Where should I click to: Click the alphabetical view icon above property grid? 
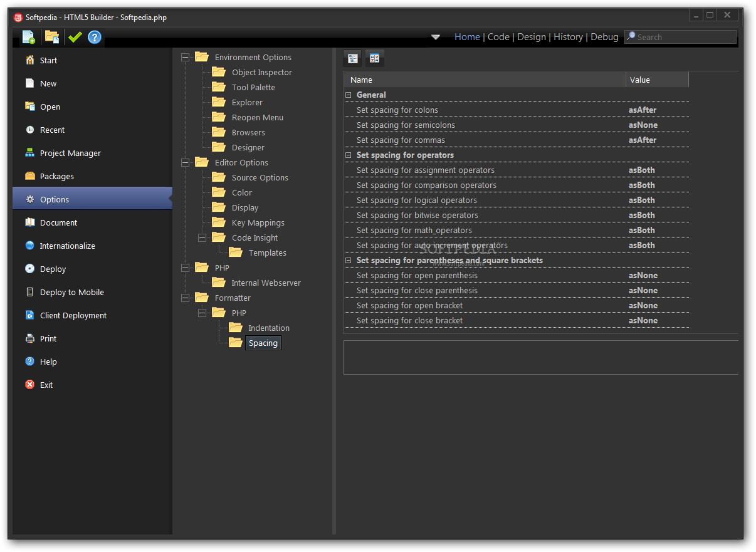click(x=374, y=58)
